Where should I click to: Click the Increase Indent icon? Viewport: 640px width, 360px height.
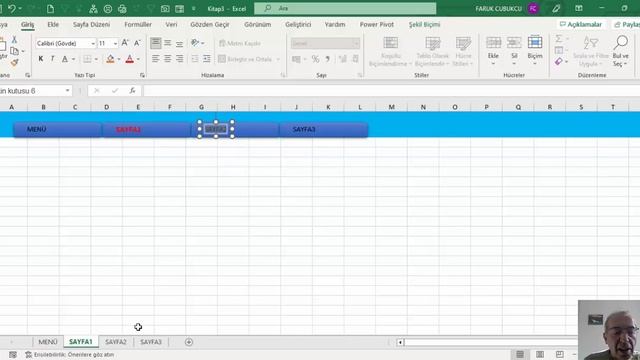point(207,59)
